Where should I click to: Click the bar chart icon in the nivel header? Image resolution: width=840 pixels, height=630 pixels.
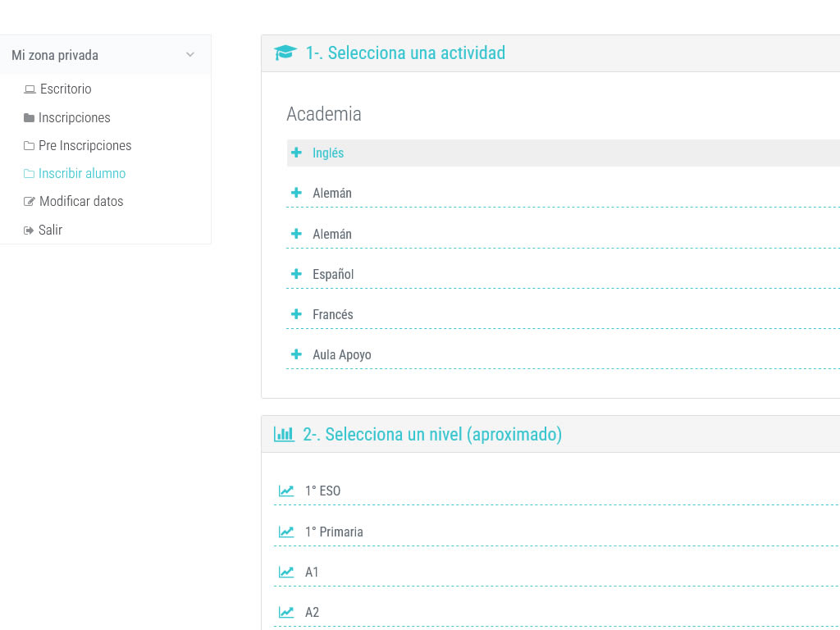(284, 435)
